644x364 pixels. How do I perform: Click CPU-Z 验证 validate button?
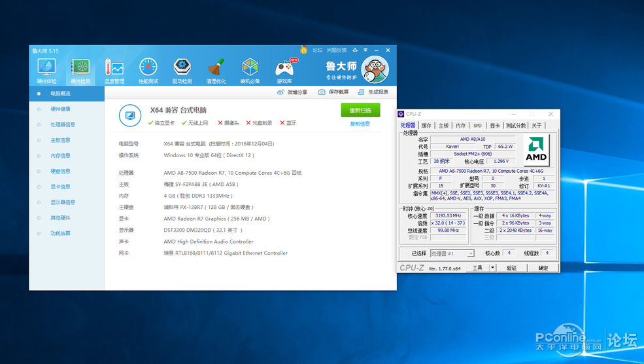click(511, 268)
